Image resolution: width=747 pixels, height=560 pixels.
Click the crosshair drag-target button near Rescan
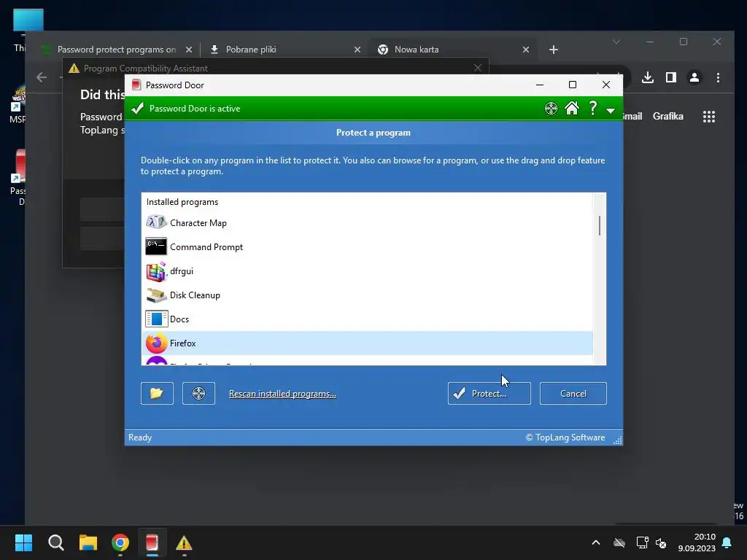click(198, 393)
